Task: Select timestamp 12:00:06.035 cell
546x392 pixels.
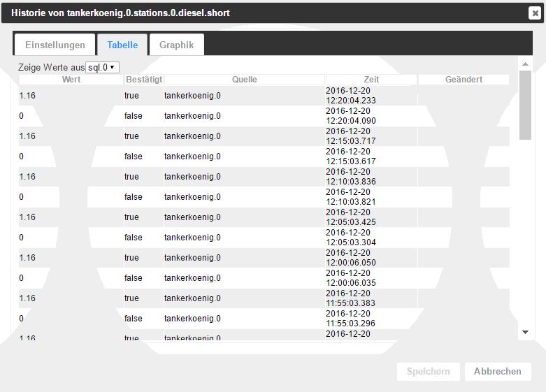Action: pos(371,278)
